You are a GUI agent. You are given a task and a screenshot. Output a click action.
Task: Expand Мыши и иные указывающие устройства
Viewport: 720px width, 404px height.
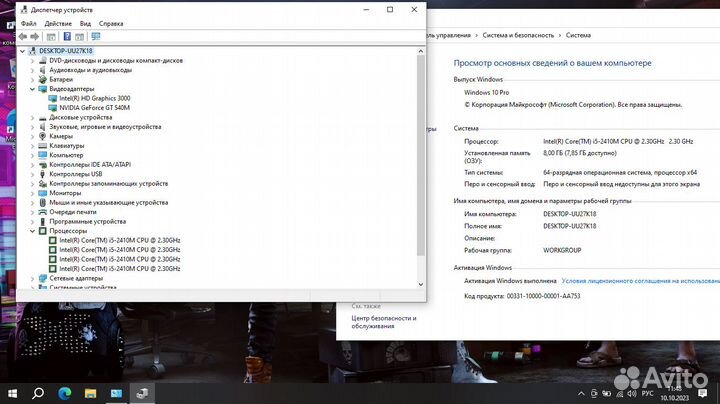(x=32, y=202)
